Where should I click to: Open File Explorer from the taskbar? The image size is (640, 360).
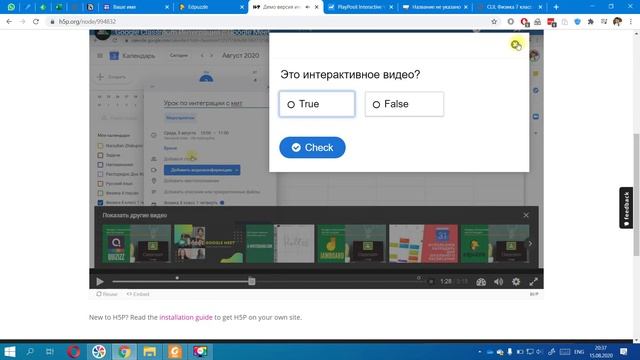(150, 351)
